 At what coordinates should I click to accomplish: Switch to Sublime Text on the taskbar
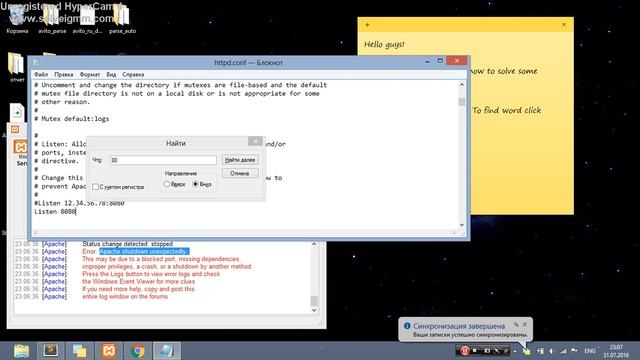pos(51,351)
